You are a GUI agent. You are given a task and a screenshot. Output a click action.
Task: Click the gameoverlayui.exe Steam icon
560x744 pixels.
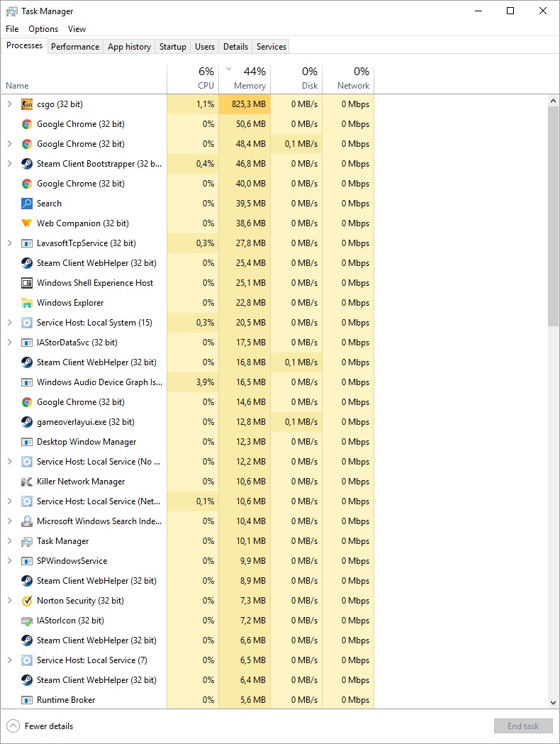[x=27, y=422]
